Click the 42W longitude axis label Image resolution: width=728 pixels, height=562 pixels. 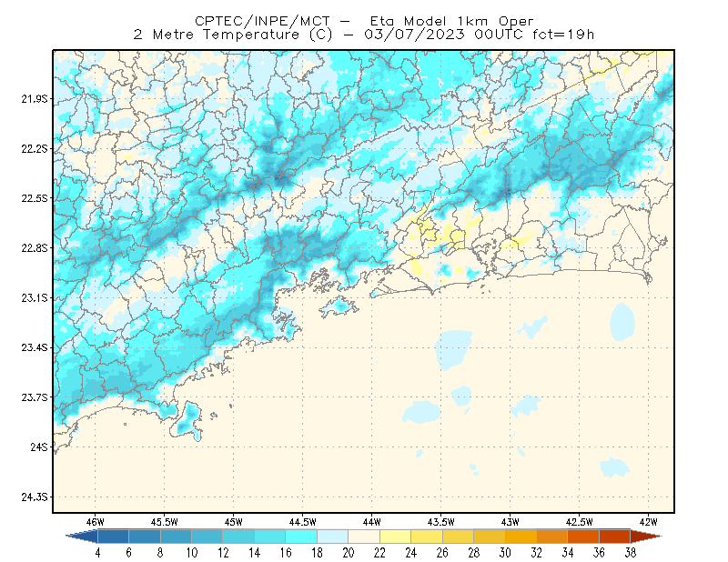pyautogui.click(x=648, y=522)
